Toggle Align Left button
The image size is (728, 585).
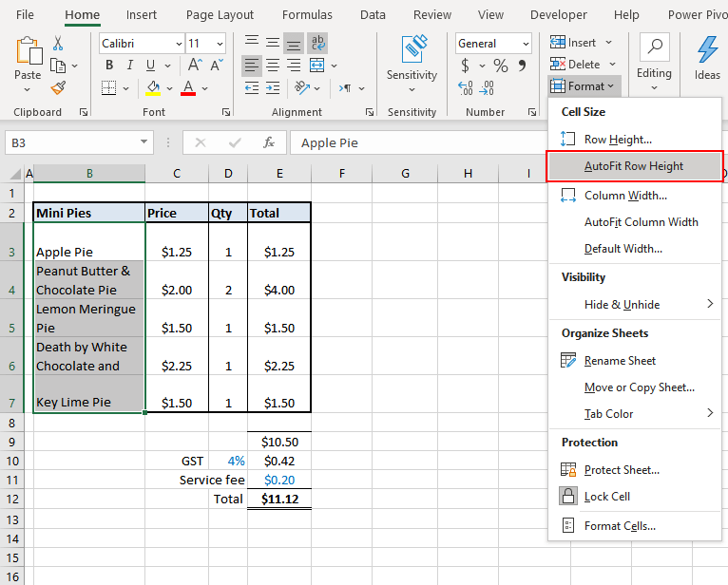(252, 65)
